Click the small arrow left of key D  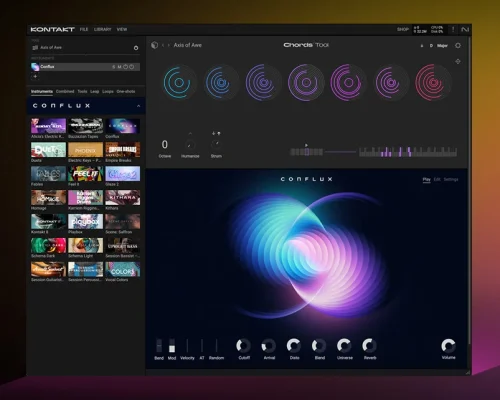[x=422, y=46]
